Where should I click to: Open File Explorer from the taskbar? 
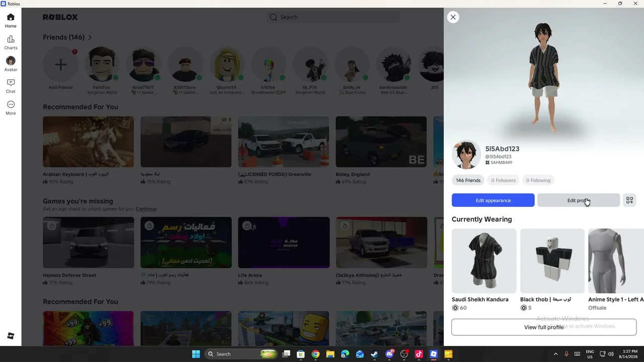(331, 354)
